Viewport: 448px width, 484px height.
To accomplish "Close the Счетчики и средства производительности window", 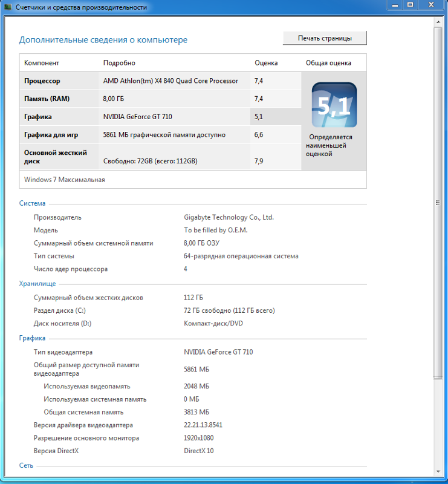I will pyautogui.click(x=432, y=5).
